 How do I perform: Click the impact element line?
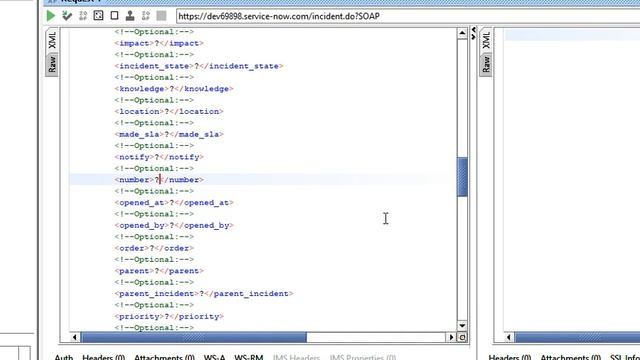pos(159,43)
